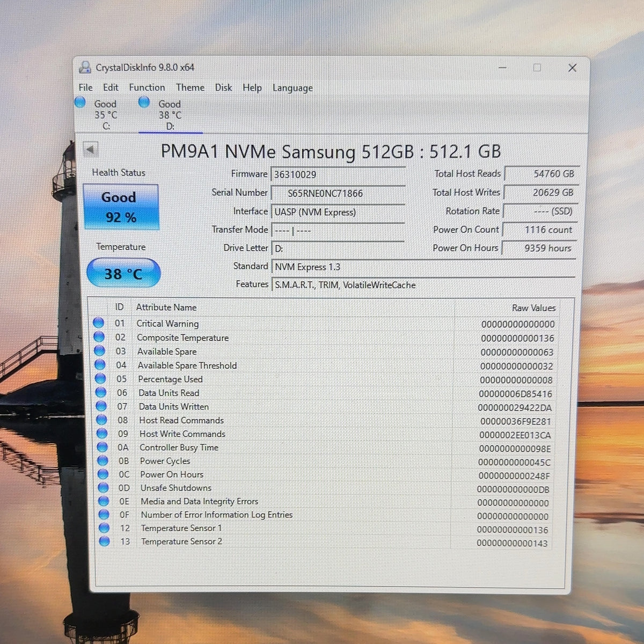Click status orb for Temperature Sensor 2
Viewport: 644px width, 644px height.
(105, 541)
